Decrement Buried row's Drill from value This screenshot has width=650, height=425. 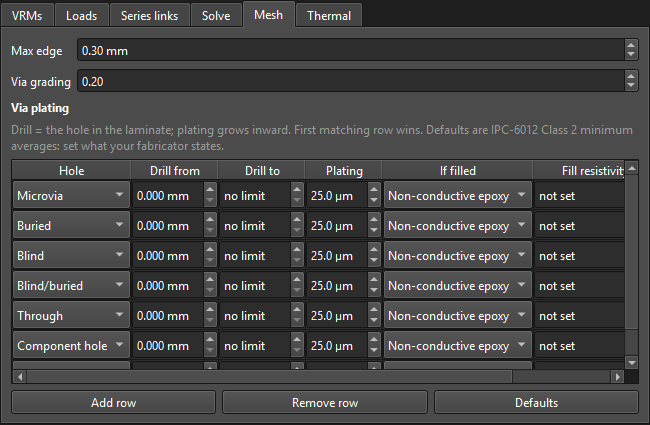(x=210, y=231)
